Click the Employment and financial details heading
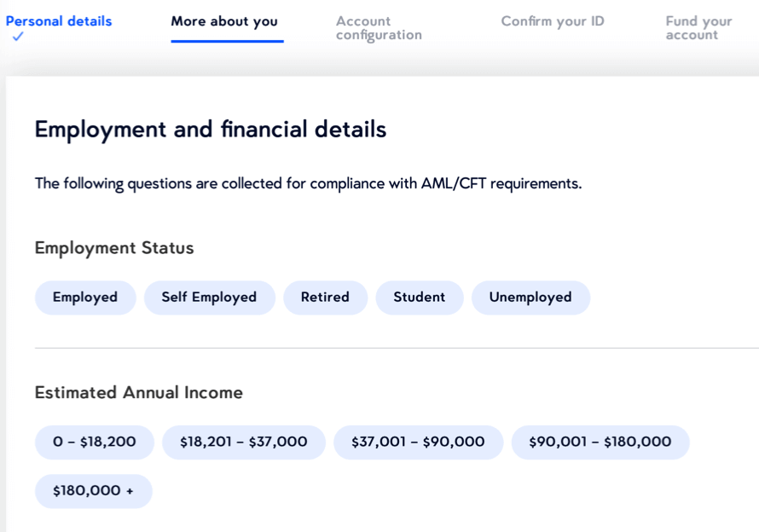Screen dimensions: 759x532 click(x=210, y=130)
